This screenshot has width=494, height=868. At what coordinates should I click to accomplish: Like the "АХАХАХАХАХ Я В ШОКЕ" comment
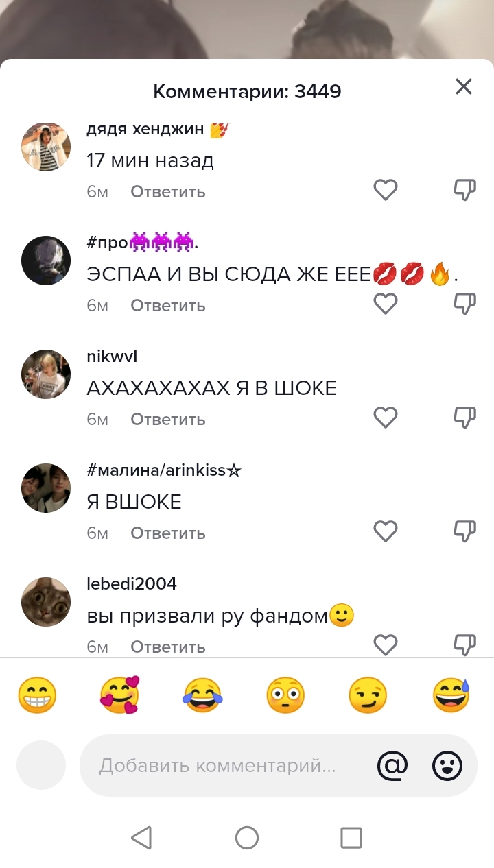tap(386, 417)
